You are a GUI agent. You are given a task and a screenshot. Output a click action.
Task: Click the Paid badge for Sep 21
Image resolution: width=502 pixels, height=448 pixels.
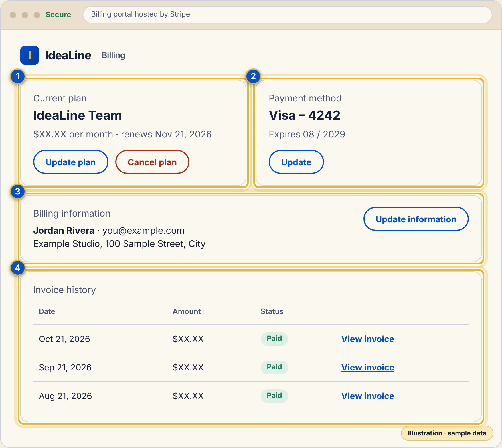[x=274, y=367]
